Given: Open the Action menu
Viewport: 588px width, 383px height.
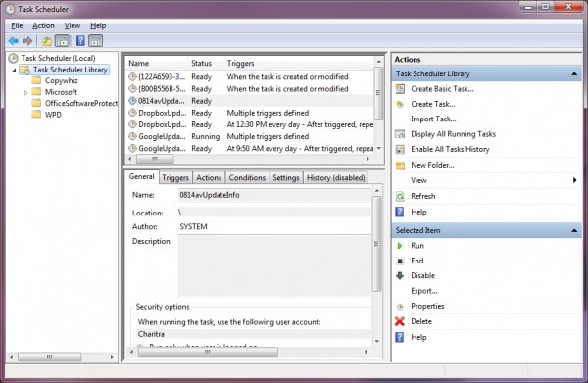Looking at the screenshot, I should coord(43,25).
